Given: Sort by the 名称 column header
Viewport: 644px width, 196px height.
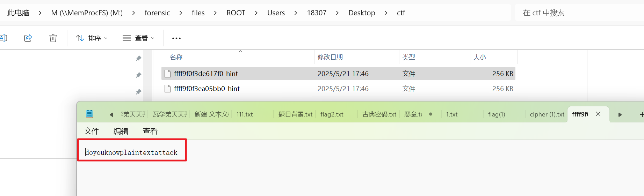Looking at the screenshot, I should pos(176,57).
